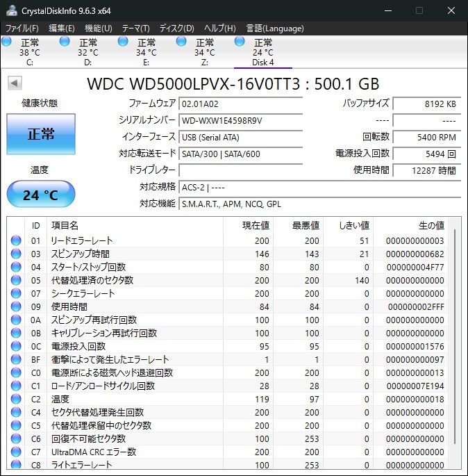
Task: Click status orb for attribute 03 スピンアップ時間
Action: [16, 254]
